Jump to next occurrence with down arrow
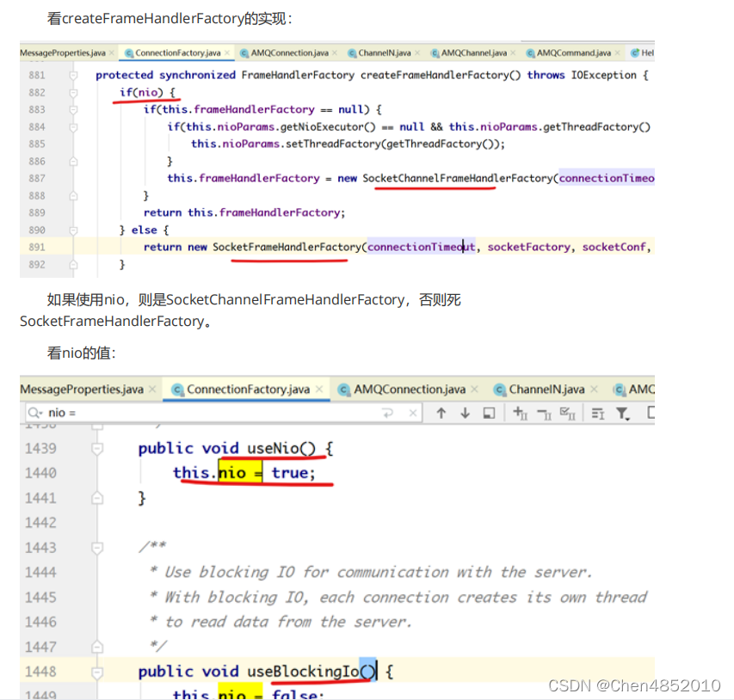The image size is (734, 700). 465,413
